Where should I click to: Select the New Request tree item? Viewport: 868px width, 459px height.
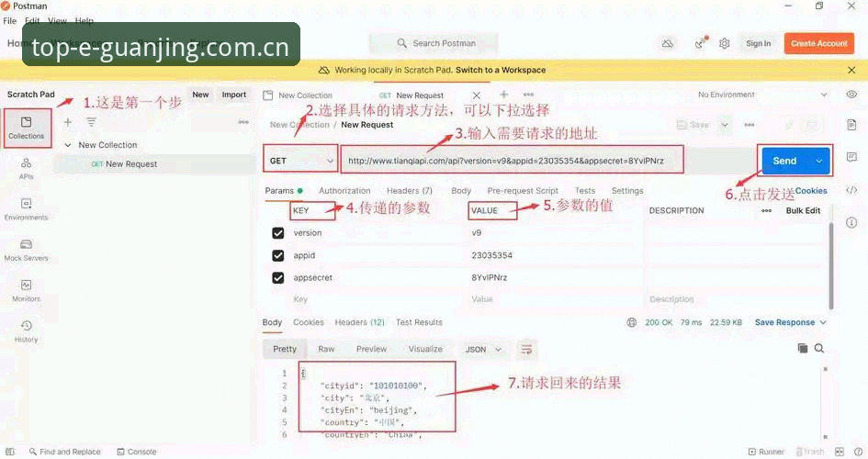[125, 164]
